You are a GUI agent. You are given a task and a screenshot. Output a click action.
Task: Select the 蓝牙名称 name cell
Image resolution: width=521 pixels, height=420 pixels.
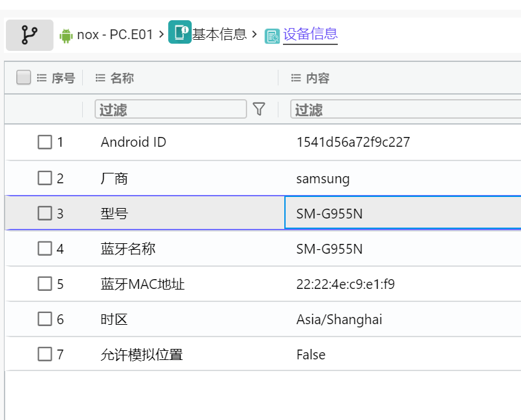coord(128,248)
